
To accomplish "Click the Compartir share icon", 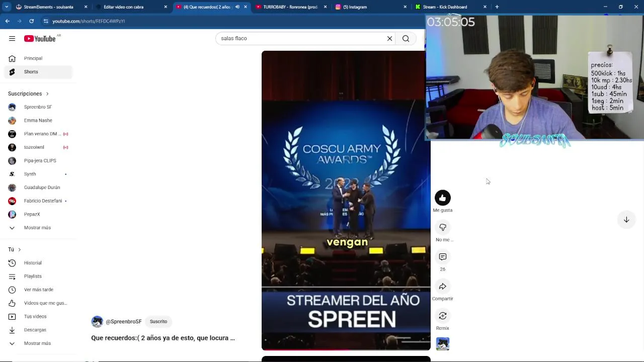I will 443,287.
